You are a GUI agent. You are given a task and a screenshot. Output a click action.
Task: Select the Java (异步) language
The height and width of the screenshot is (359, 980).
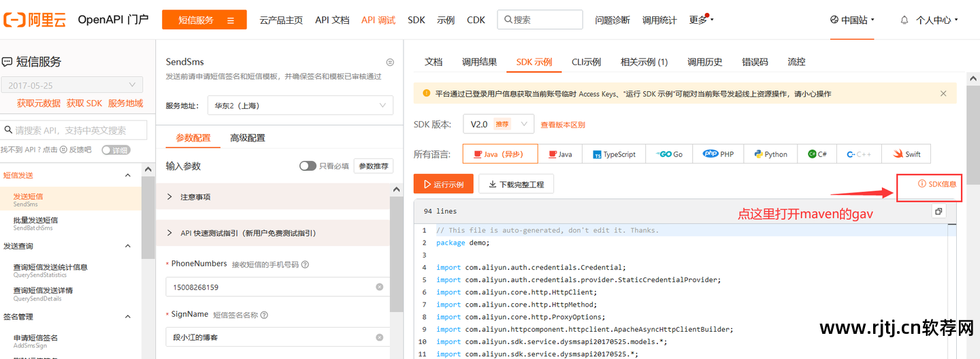click(x=500, y=154)
